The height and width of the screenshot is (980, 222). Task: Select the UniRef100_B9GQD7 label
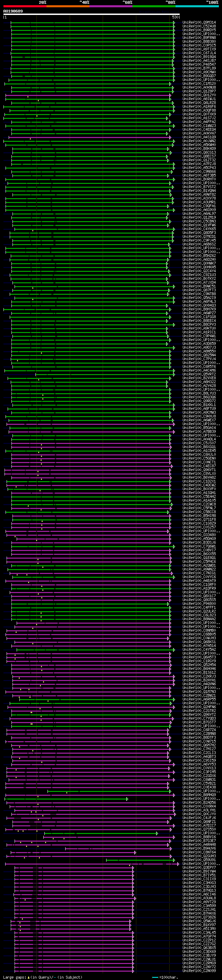[x=199, y=76]
